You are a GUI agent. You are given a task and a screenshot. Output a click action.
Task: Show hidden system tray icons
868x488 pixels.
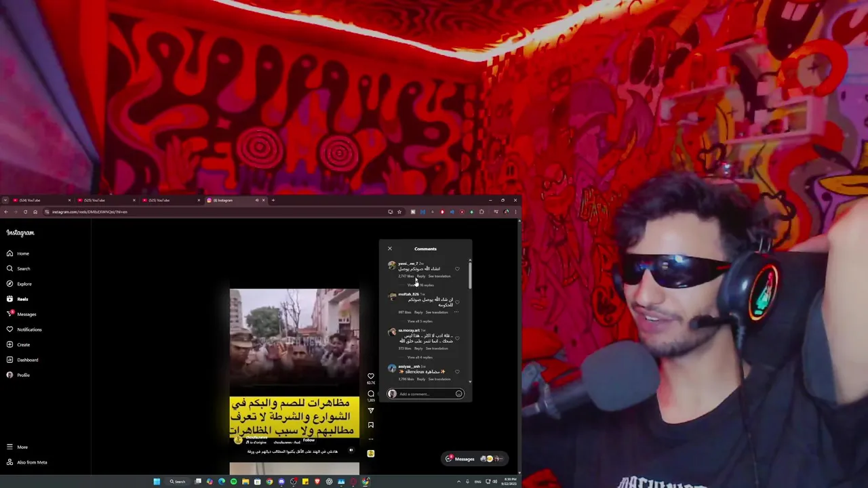coord(458,482)
